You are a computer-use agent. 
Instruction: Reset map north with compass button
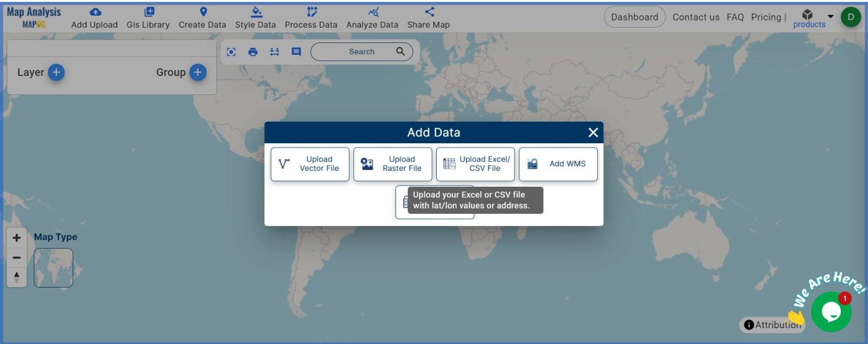click(17, 277)
